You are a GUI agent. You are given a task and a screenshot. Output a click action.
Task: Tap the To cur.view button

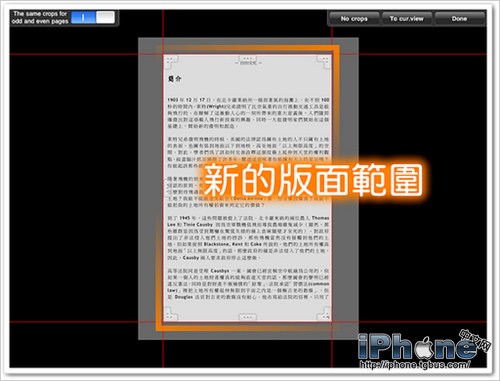click(x=407, y=19)
